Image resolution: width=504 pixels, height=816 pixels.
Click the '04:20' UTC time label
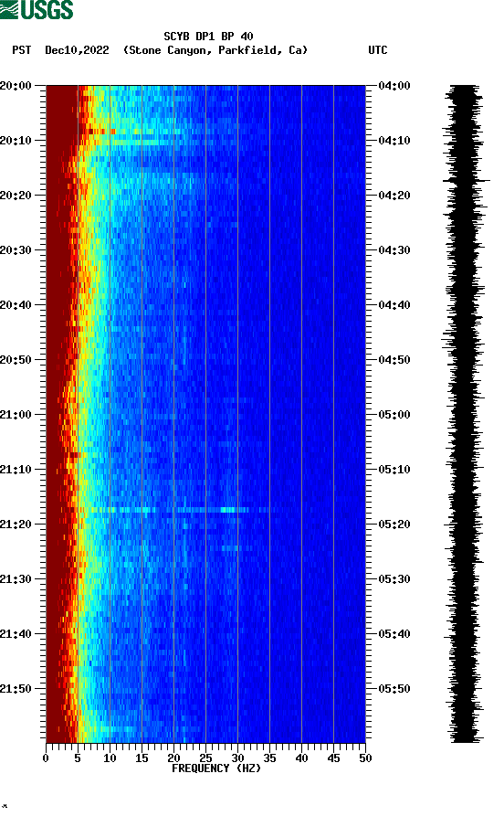[394, 196]
